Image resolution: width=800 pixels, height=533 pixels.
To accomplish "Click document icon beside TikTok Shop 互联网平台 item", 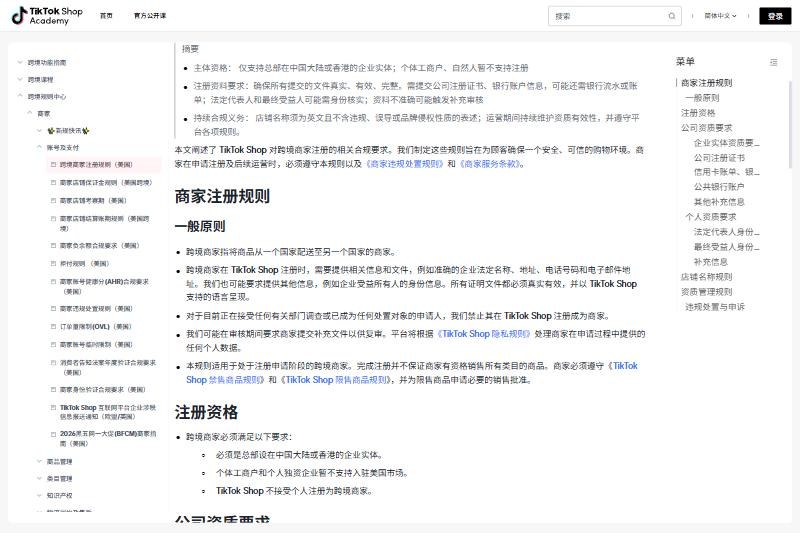I will 54,408.
